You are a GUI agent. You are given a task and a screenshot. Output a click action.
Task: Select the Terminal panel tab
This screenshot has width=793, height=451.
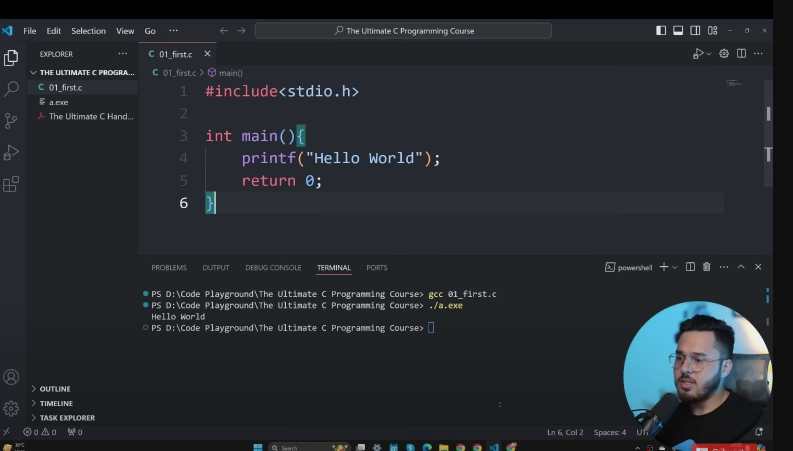(334, 267)
